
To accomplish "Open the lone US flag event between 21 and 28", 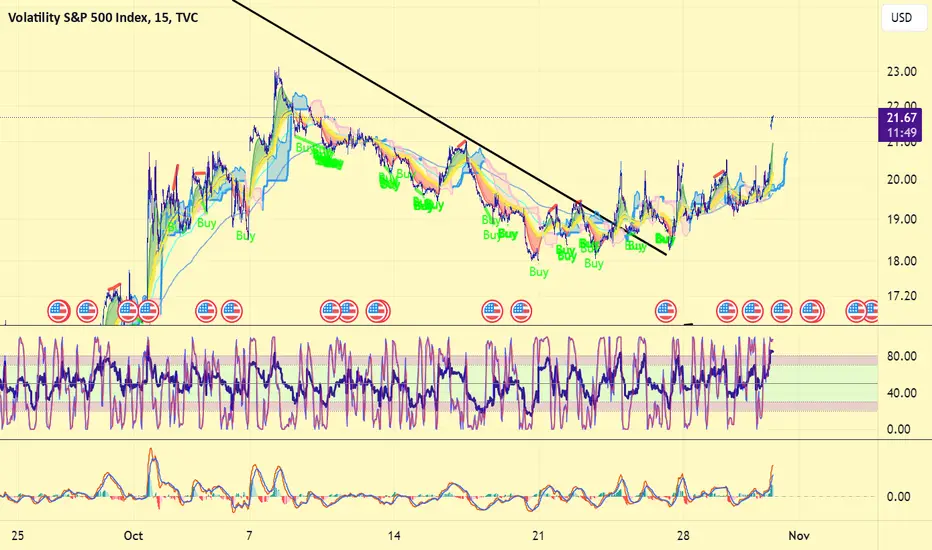I will (666, 310).
